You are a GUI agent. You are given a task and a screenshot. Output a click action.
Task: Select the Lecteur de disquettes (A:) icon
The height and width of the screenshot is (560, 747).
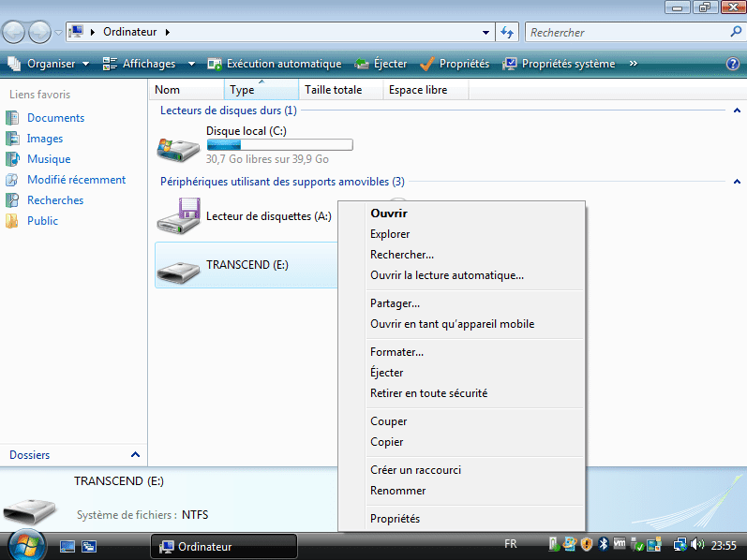coord(178,215)
